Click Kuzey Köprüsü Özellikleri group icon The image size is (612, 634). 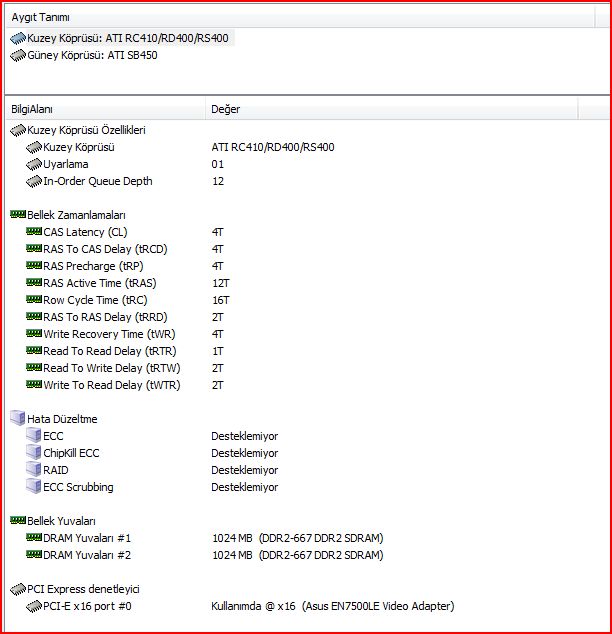tap(18, 130)
